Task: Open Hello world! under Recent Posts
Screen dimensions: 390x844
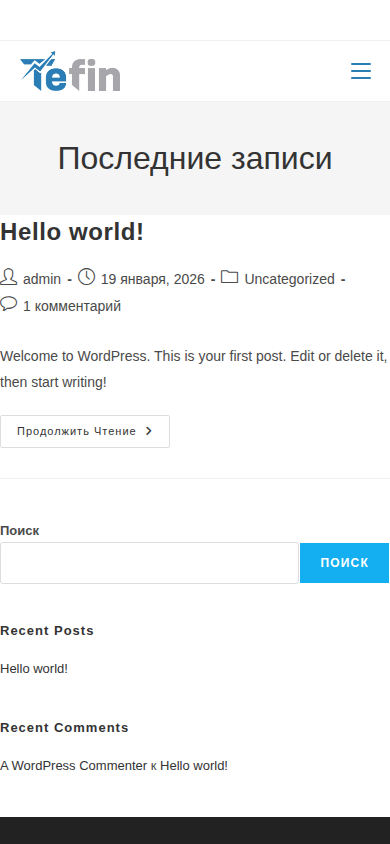Action: 34,669
